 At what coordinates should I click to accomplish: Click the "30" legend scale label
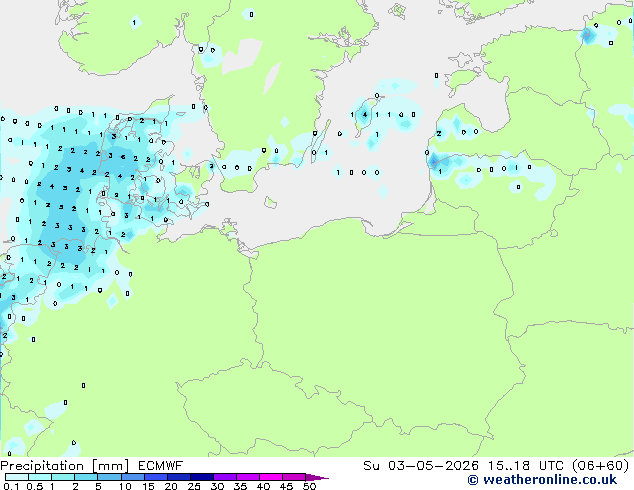point(217,486)
